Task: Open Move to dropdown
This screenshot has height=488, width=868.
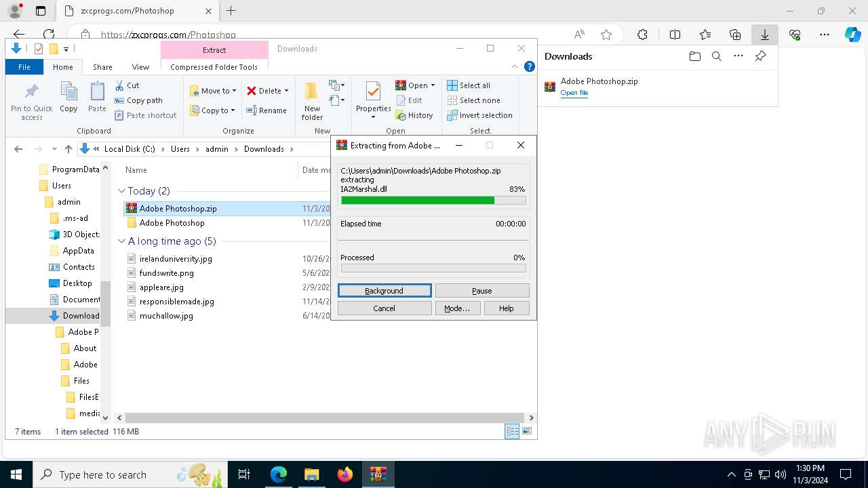Action: pyautogui.click(x=213, y=91)
